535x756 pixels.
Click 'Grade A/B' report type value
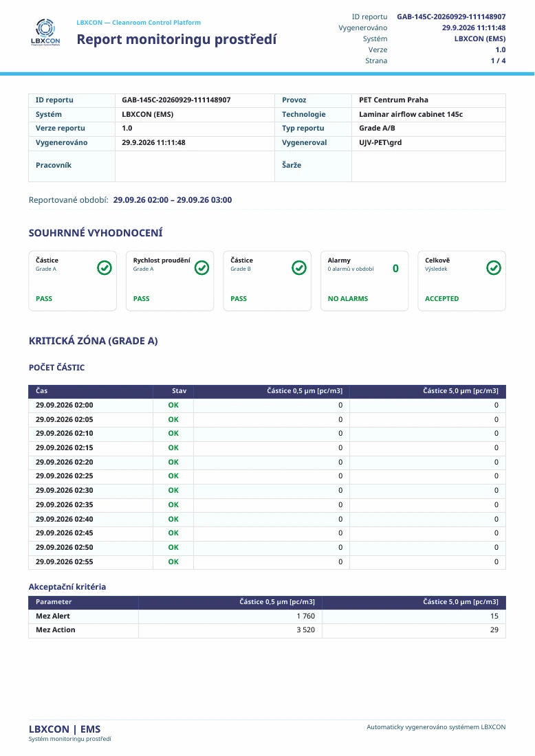377,128
